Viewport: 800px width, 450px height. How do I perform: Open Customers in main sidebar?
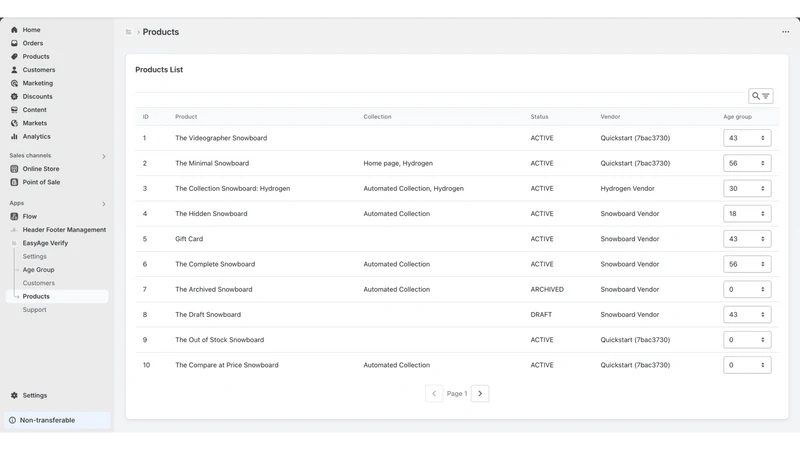pos(39,69)
